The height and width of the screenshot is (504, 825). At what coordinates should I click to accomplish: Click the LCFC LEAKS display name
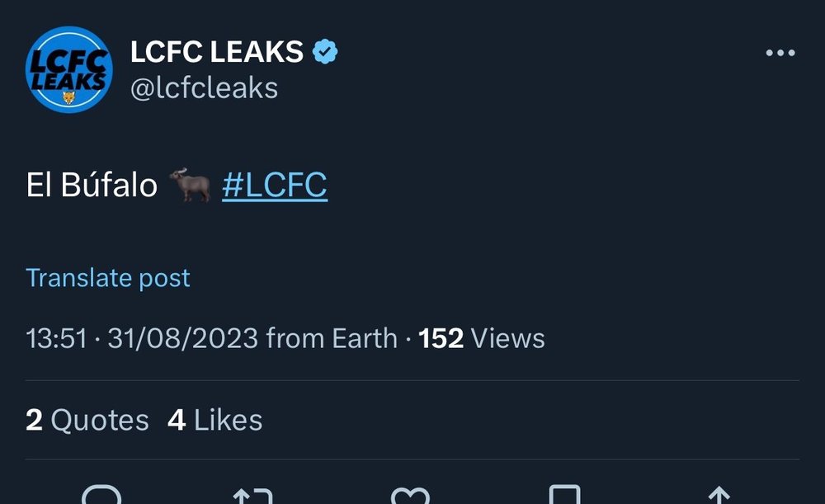pos(217,52)
